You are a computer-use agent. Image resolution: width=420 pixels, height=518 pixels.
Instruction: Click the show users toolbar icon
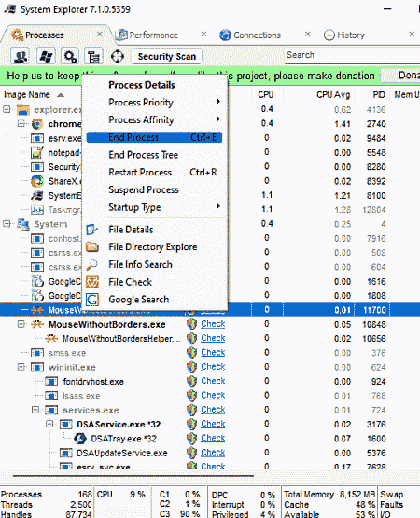(21, 57)
